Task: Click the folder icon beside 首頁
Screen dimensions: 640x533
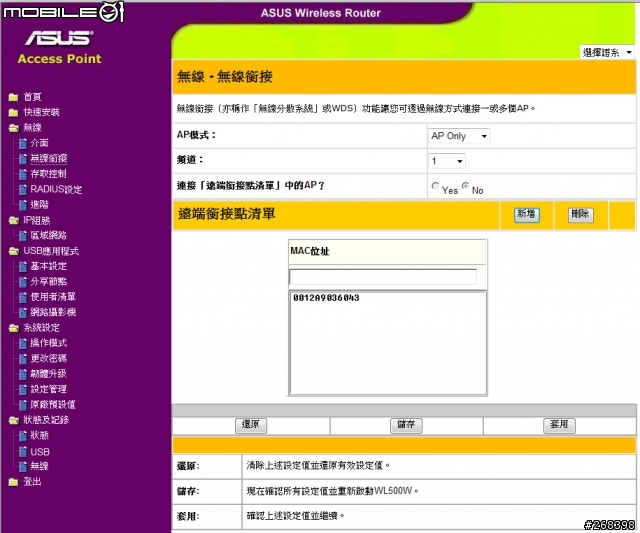Action: tap(13, 97)
